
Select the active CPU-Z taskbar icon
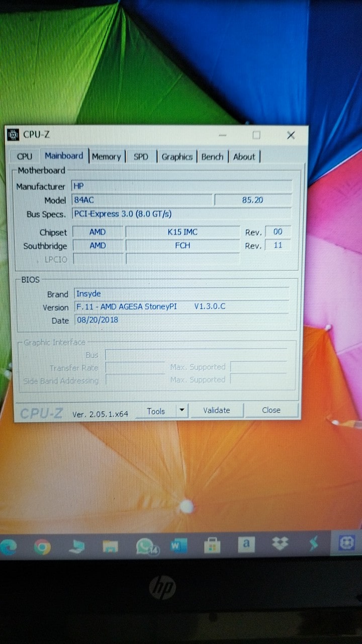pos(347,543)
